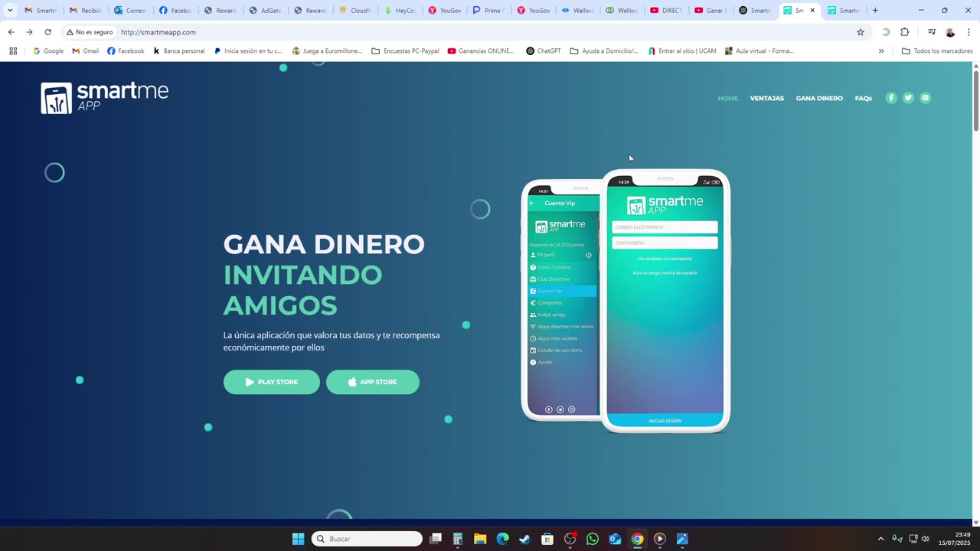Screen dimensions: 980x551
Task: Open the FAQs menu item
Action: click(x=864, y=98)
